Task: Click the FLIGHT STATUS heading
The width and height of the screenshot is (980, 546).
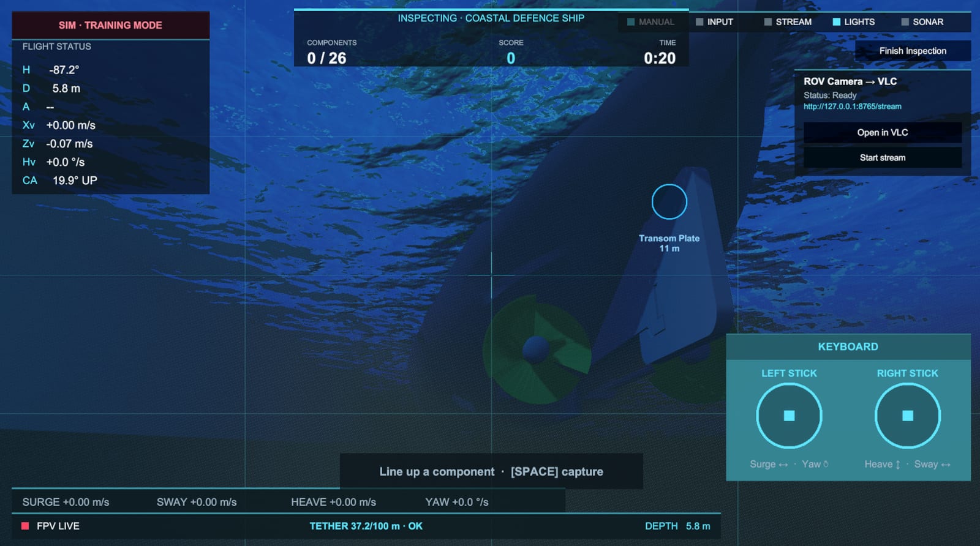Action: [57, 47]
